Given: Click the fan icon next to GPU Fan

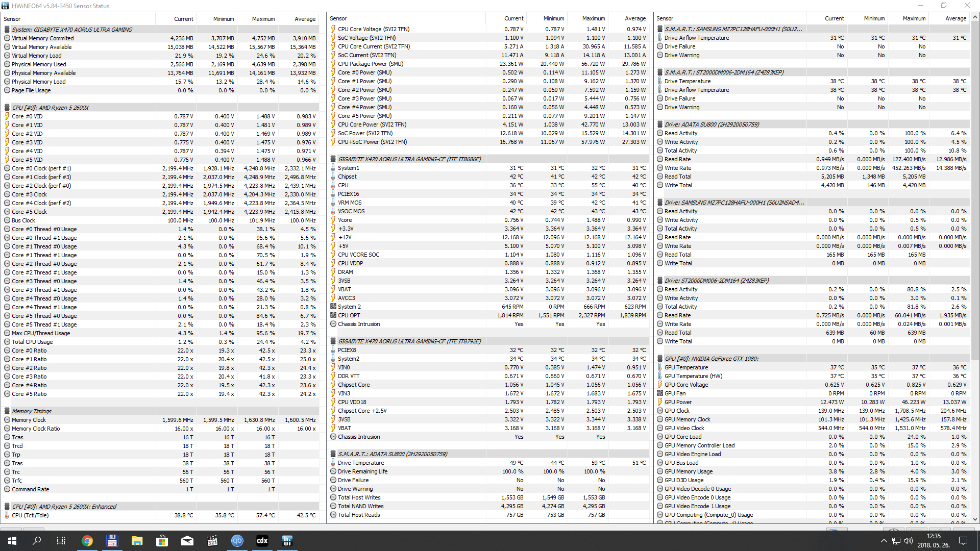Looking at the screenshot, I should (660, 393).
